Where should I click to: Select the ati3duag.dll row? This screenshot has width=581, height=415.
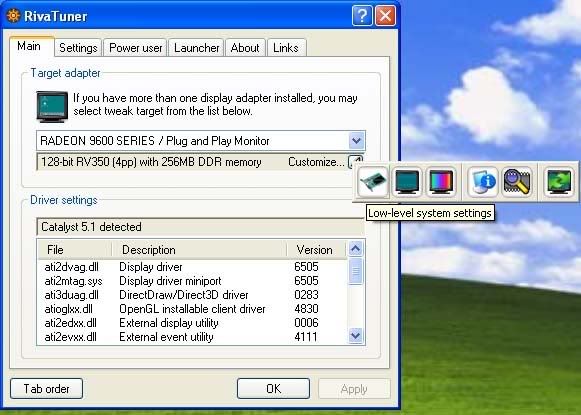point(192,295)
